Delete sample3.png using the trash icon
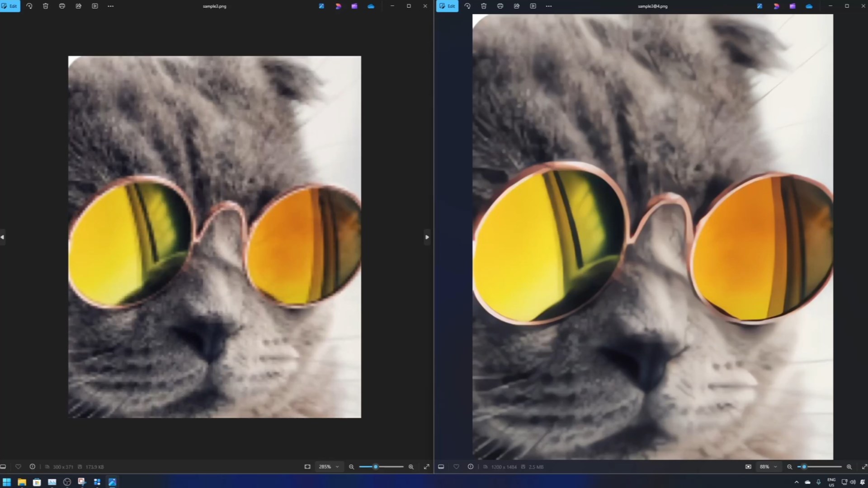This screenshot has width=868, height=488. (x=46, y=6)
